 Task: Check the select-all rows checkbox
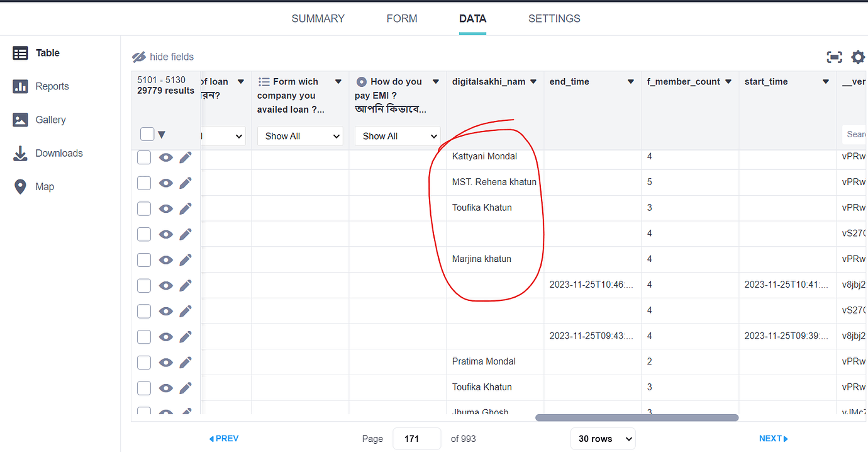[147, 133]
